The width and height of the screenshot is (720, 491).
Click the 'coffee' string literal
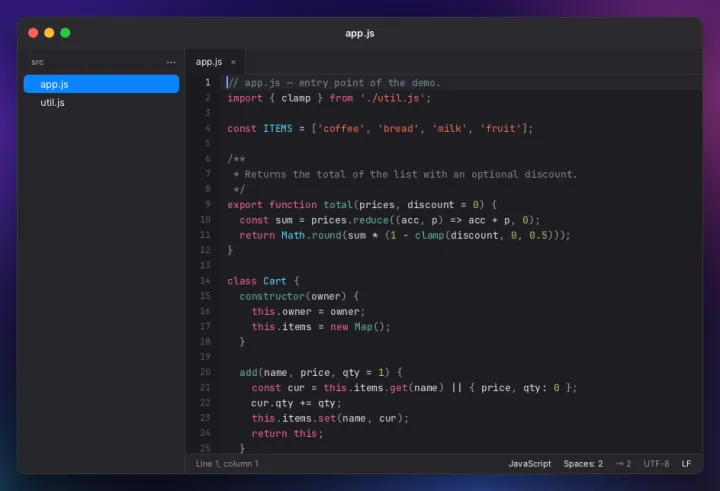coord(341,128)
